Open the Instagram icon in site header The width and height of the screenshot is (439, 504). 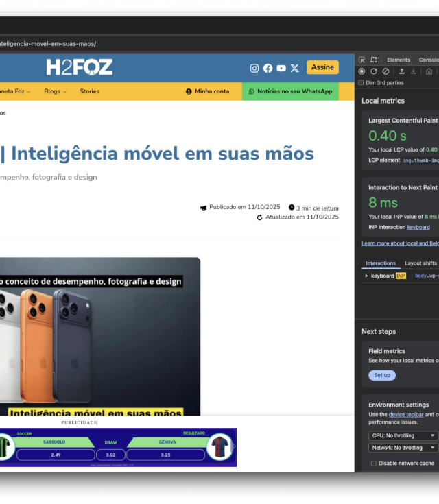[254, 68]
